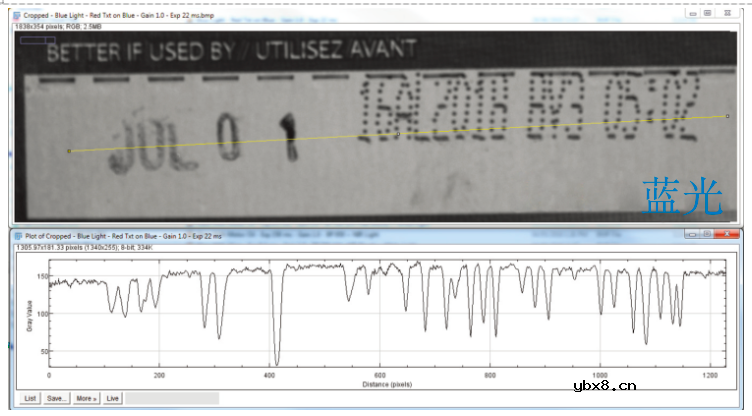
Task: Minimize the Plot of Cropped window
Action: pos(691,233)
